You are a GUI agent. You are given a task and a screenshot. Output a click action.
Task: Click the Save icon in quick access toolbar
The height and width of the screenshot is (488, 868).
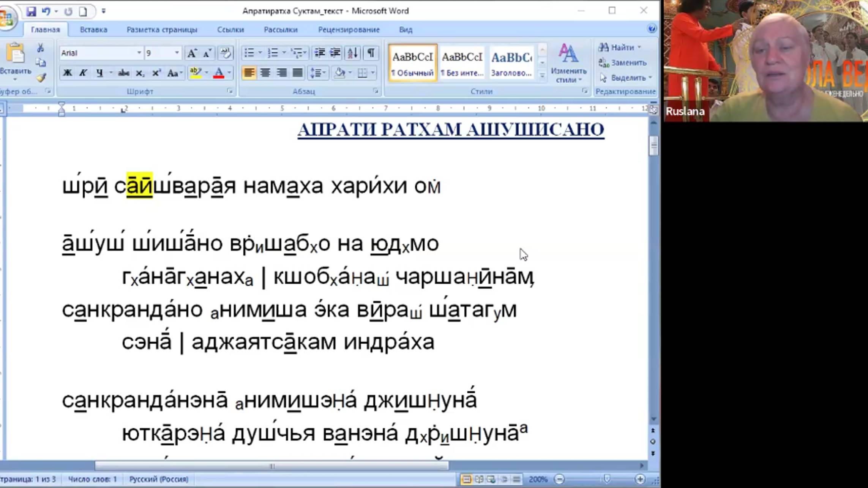[31, 11]
